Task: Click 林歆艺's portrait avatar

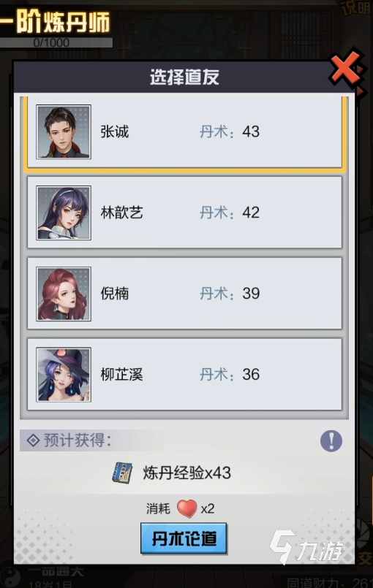Action: pos(64,213)
